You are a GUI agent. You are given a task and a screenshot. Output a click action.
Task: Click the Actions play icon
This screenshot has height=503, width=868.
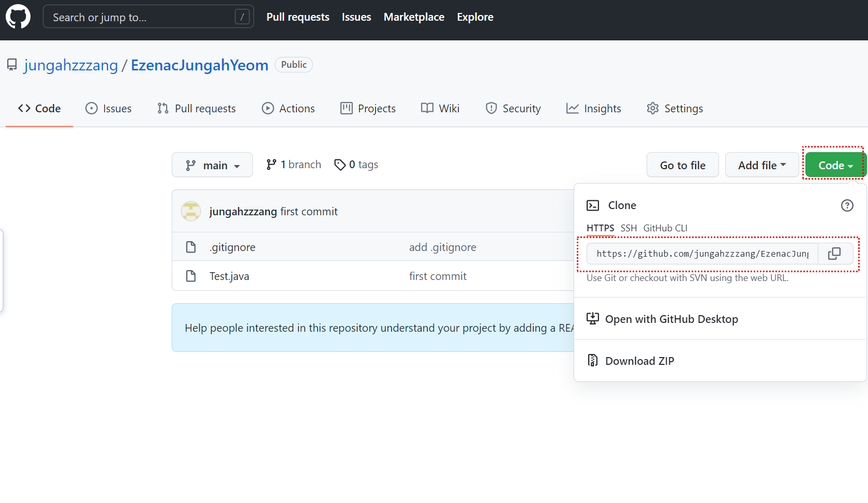[268, 108]
